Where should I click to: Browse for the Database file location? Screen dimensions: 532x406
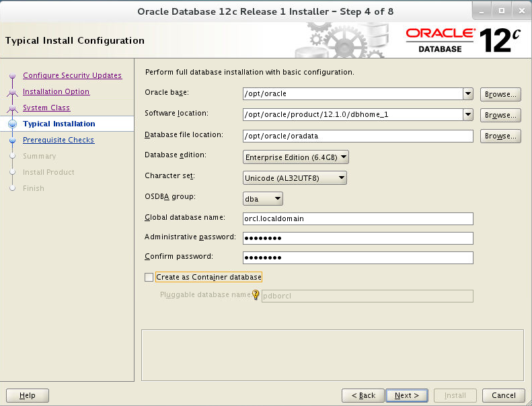(500, 136)
